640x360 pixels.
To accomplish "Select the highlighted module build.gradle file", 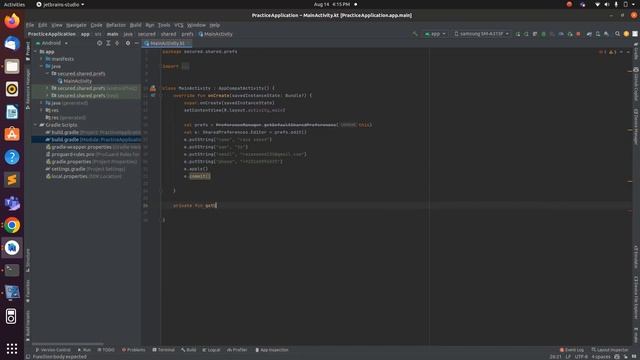I will (x=86, y=140).
